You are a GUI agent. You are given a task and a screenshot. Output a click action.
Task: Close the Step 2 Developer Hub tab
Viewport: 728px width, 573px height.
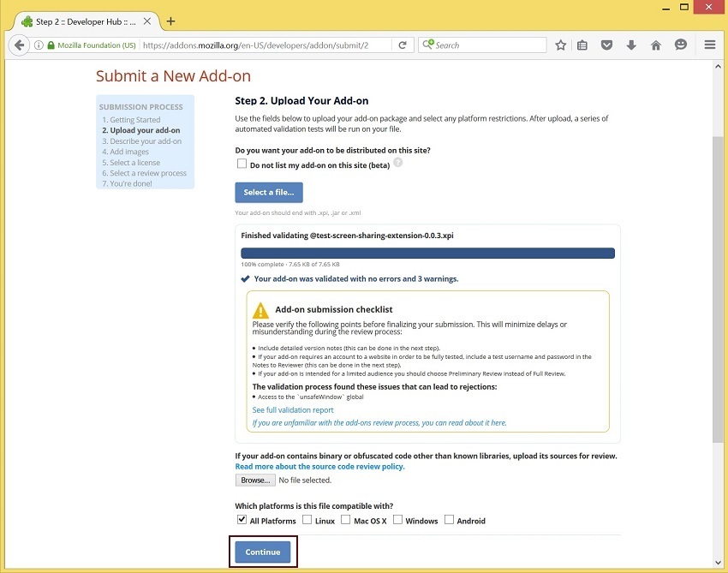tap(146, 21)
